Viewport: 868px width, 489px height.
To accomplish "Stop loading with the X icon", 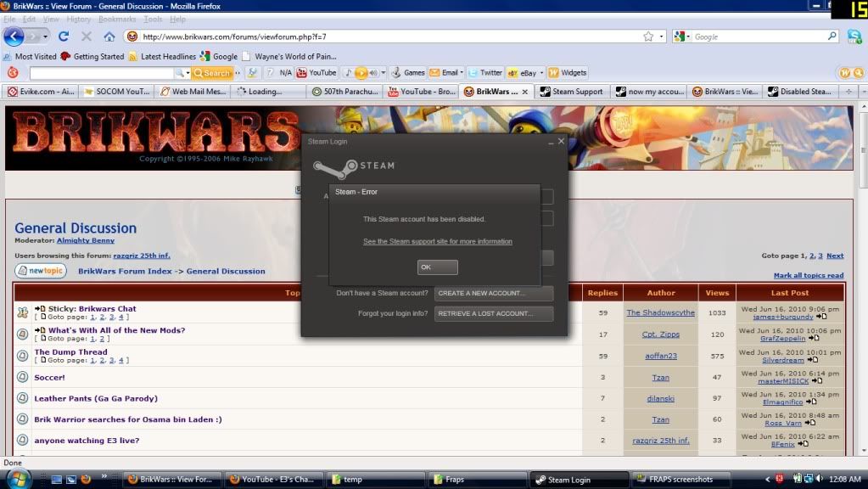I will click(87, 37).
